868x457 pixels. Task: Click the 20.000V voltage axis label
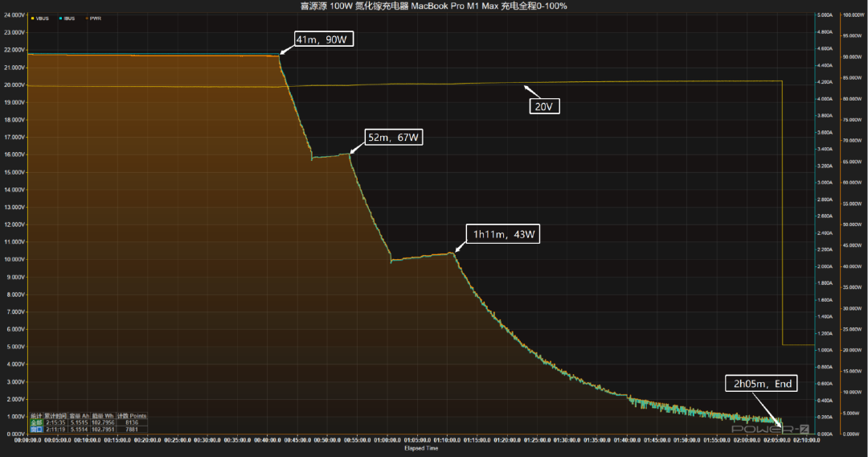[14, 84]
